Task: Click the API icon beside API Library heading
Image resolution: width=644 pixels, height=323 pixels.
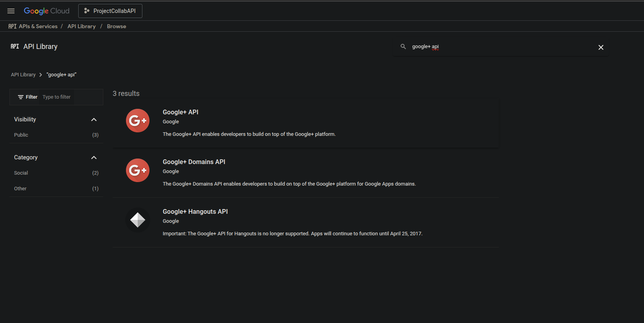Action: point(15,46)
